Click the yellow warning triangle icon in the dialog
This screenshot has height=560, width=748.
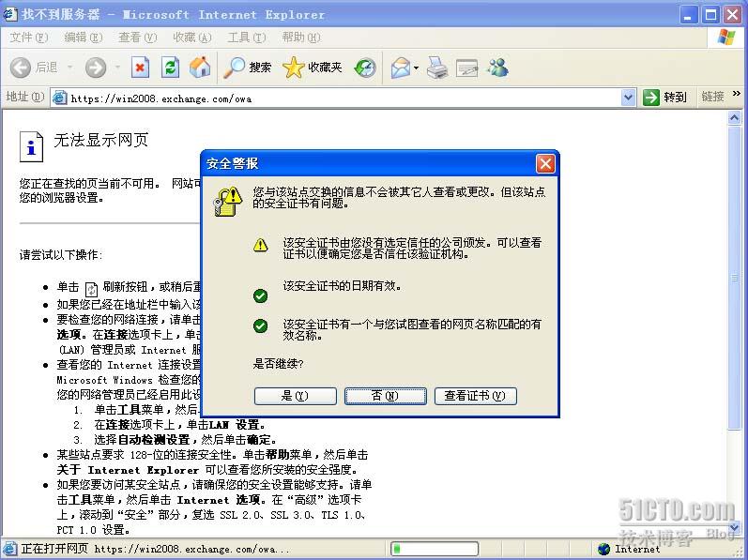tap(261, 245)
